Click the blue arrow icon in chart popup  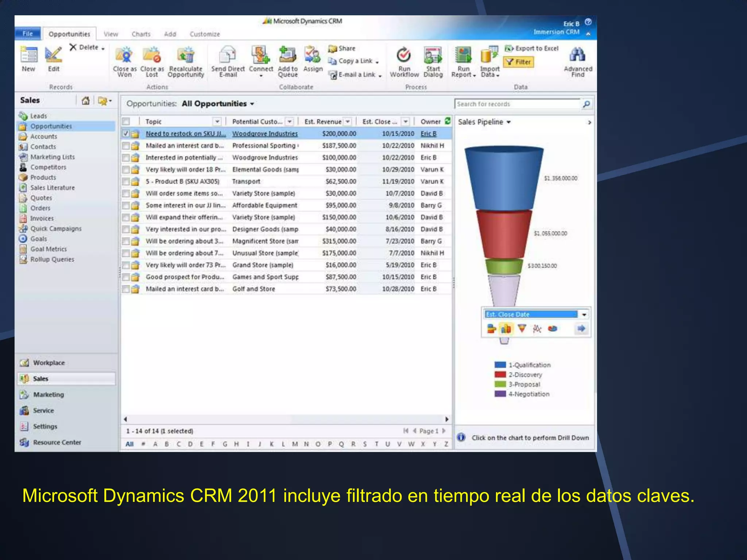(581, 328)
